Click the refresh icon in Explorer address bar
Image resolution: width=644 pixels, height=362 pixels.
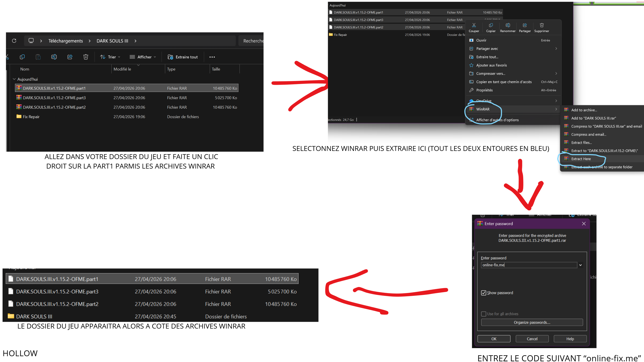pyautogui.click(x=14, y=41)
